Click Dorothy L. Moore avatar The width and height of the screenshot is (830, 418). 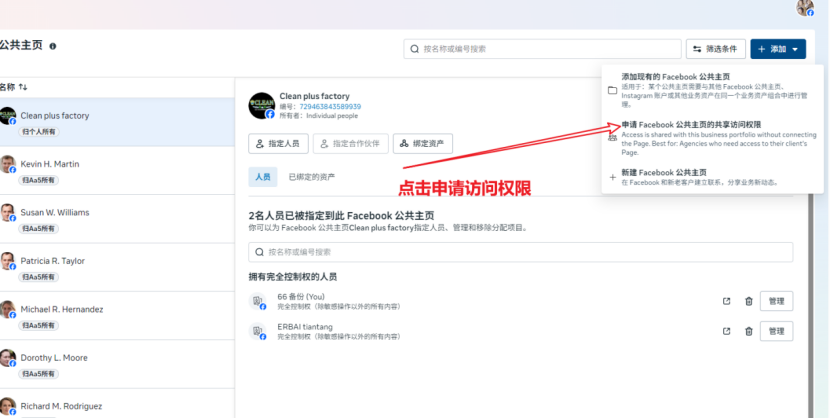click(x=7, y=358)
